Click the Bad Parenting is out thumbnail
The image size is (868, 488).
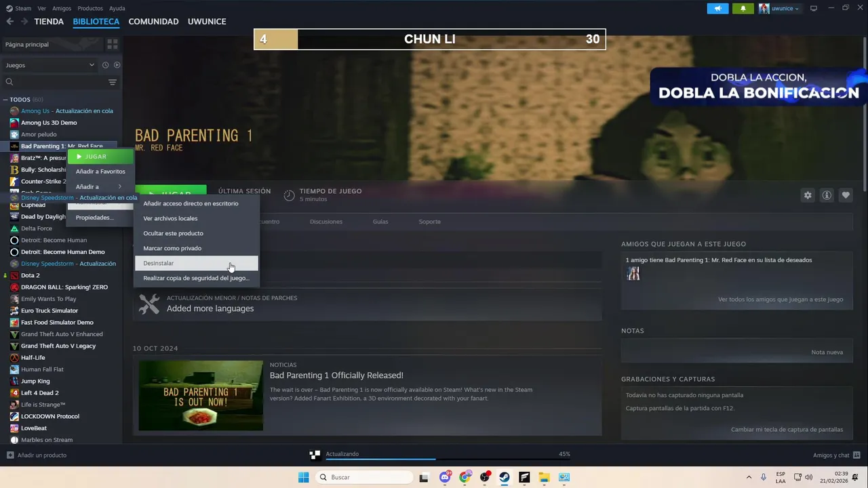coord(201,395)
